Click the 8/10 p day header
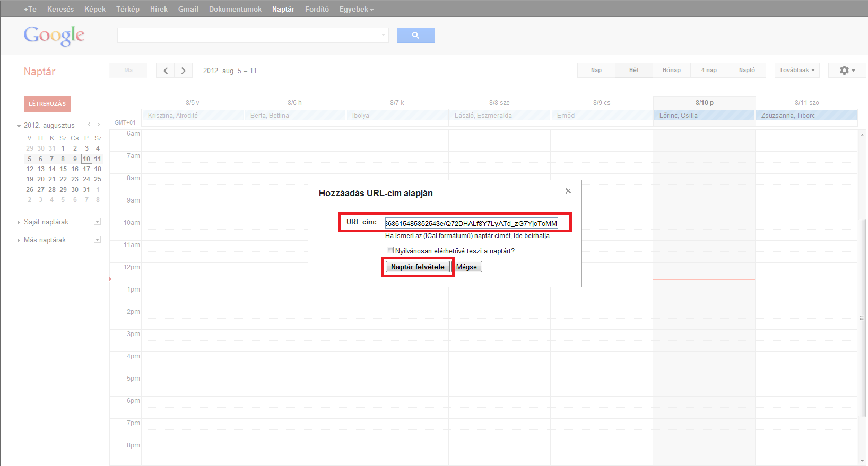This screenshot has height=466, width=868. (705, 103)
